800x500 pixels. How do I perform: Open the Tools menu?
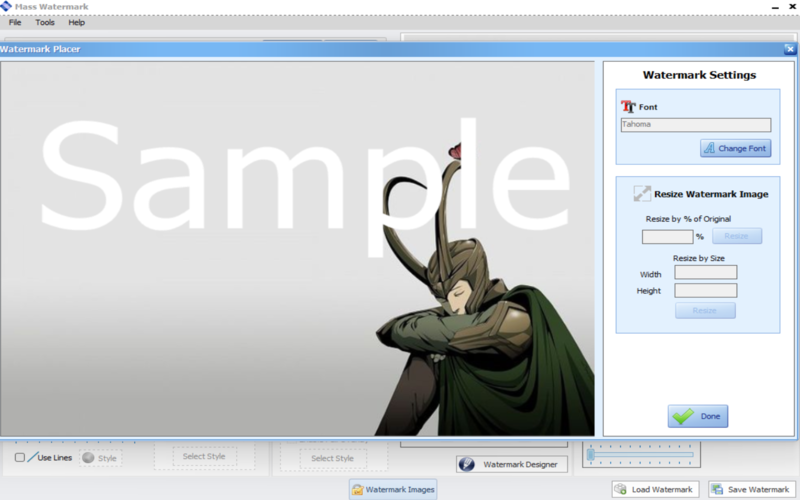coord(45,22)
